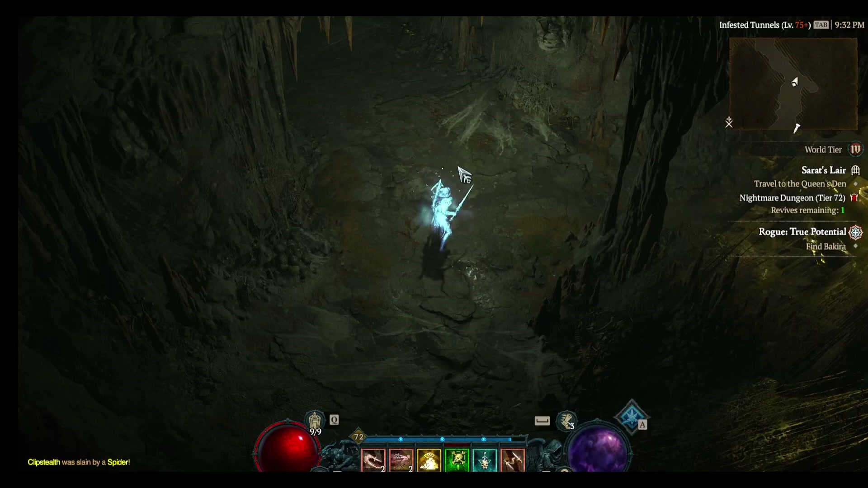Viewport: 868px width, 488px height.
Task: Click the Revives remaining: 1 text
Action: 807,211
